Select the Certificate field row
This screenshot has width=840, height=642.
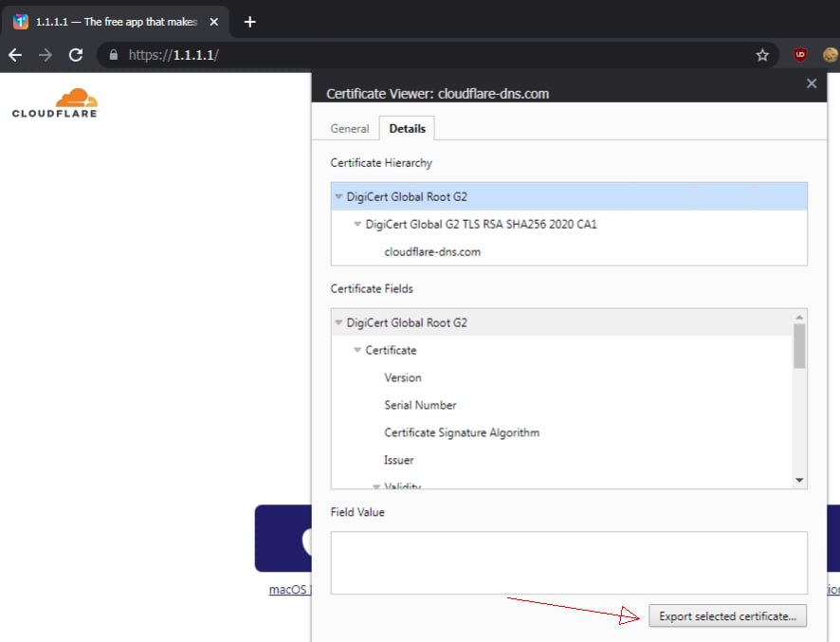561,350
